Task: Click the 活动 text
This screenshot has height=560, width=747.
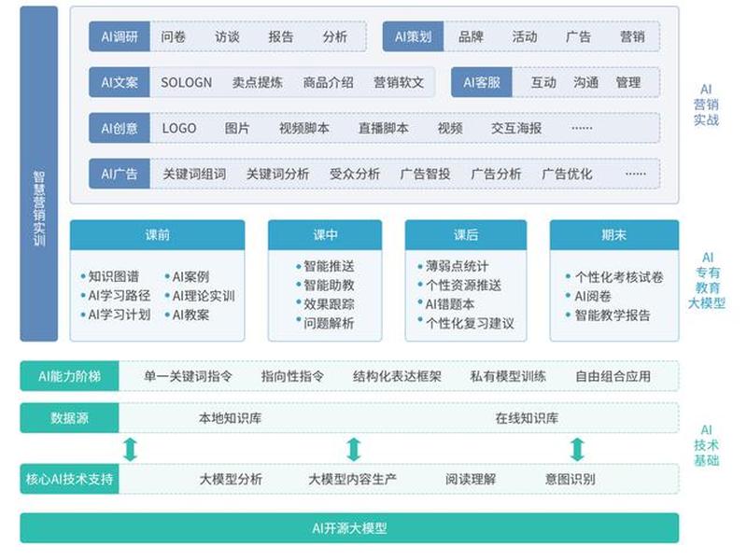Action: tap(525, 36)
